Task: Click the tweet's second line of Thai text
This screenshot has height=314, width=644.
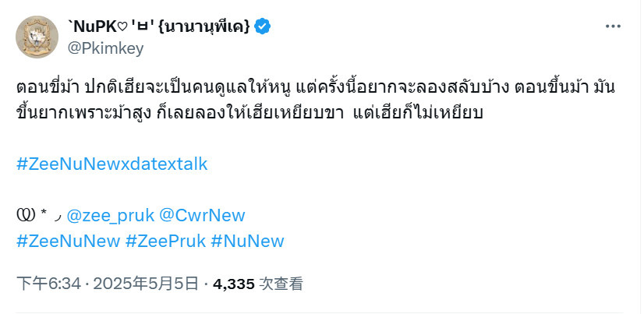Action: coord(249,112)
